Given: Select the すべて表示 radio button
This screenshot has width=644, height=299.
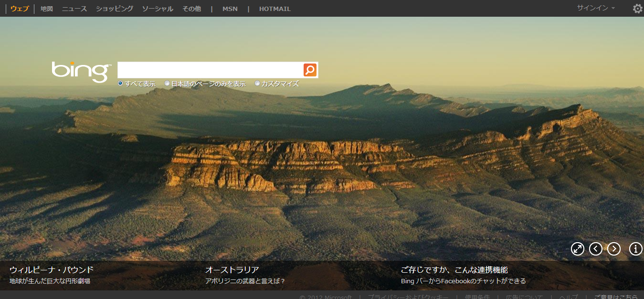Looking at the screenshot, I should [121, 84].
